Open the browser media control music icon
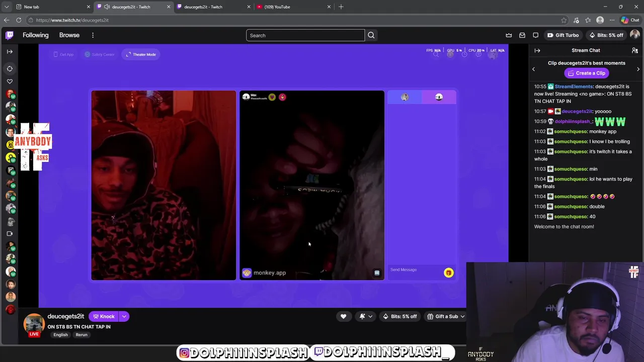Image resolution: width=644 pixels, height=362 pixels. [x=576, y=20]
